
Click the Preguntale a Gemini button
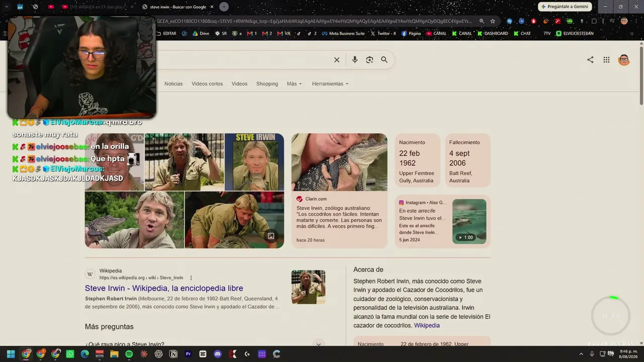565,7
